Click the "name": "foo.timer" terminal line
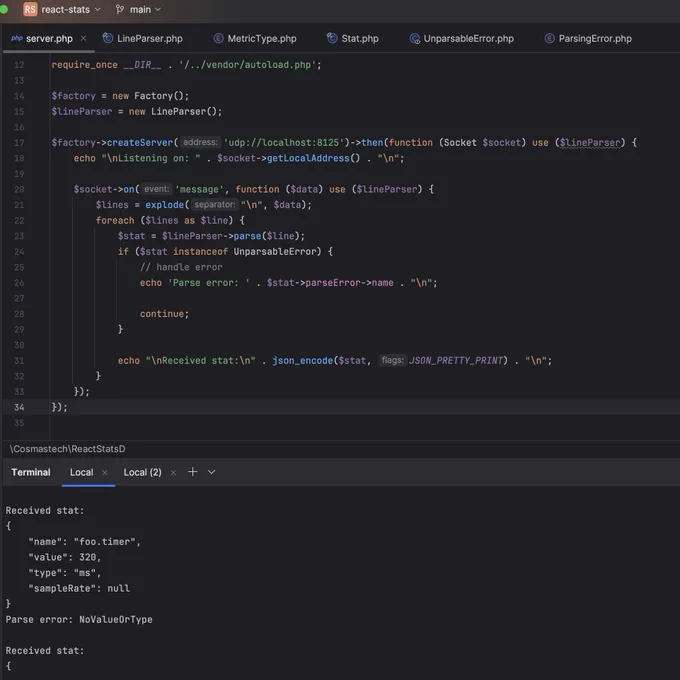Screen dimensions: 680x680 [84, 542]
